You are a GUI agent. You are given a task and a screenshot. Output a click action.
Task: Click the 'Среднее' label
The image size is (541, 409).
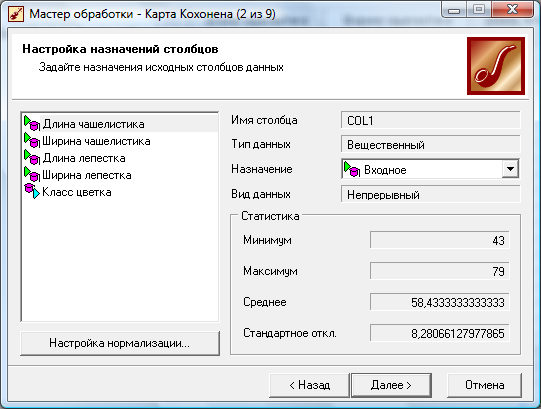point(265,302)
